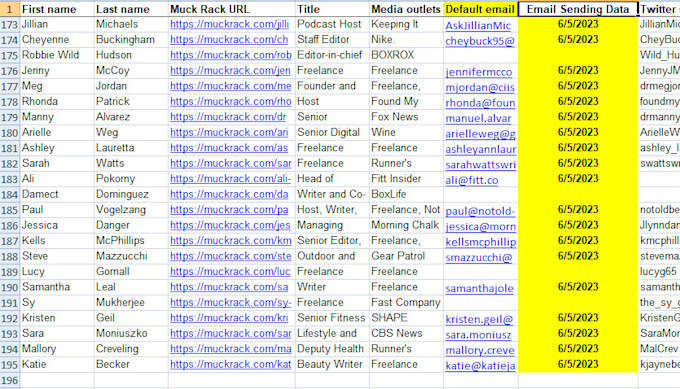Select row header 1
680x389 pixels.
point(10,9)
